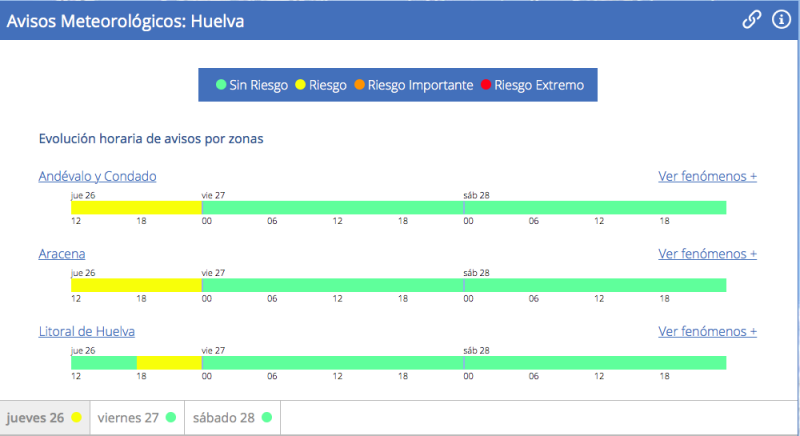Expand Ver fenómenos for Andévalo y Condado
800x436 pixels.
tap(707, 176)
